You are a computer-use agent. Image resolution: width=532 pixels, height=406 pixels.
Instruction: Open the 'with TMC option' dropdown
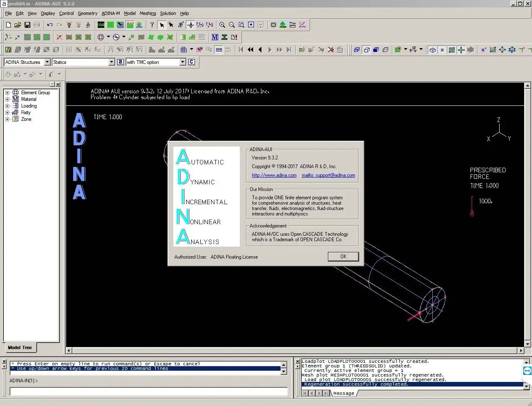coord(182,62)
